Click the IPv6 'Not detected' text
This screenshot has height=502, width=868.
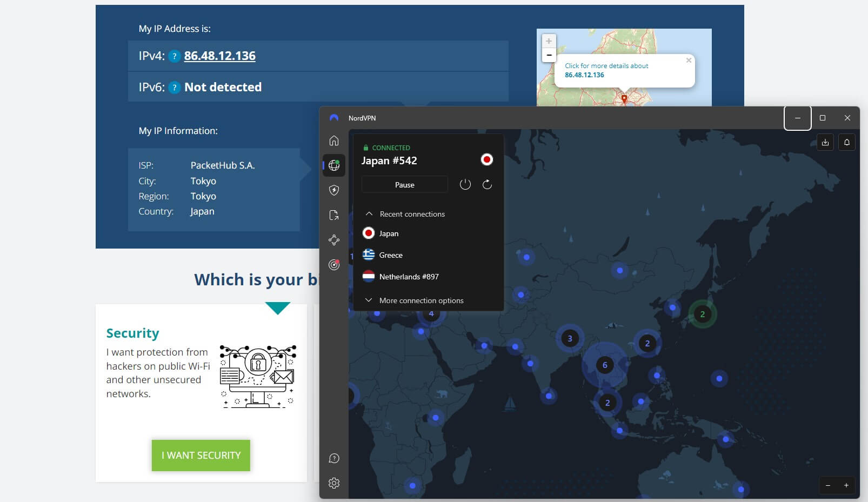tap(223, 87)
